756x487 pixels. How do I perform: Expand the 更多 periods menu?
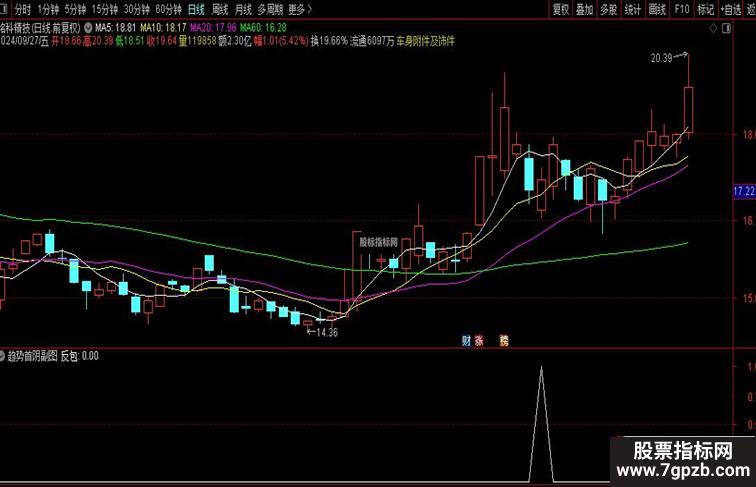click(300, 9)
